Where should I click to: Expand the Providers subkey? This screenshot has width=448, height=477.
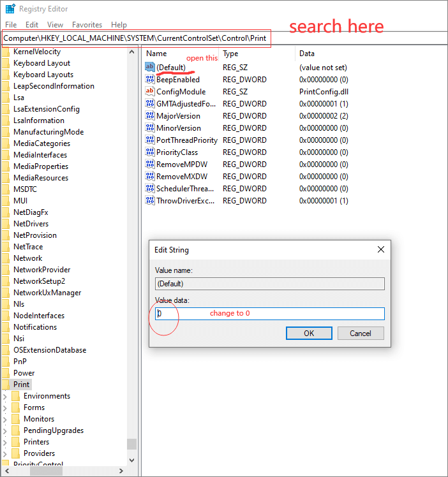point(5,453)
